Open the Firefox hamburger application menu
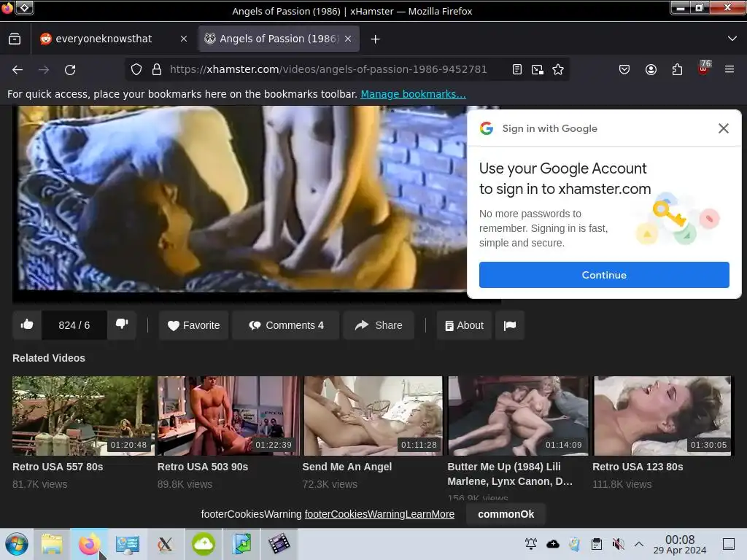 pos(729,69)
